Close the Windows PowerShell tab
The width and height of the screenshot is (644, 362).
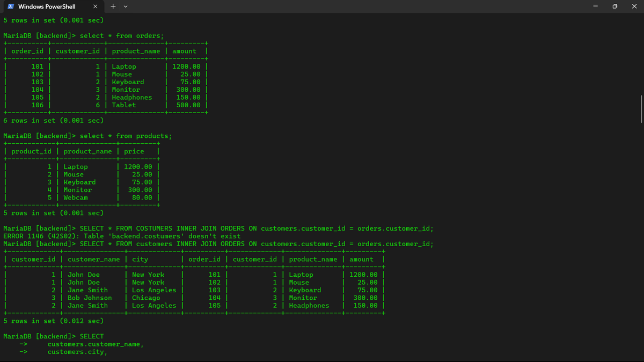[95, 6]
